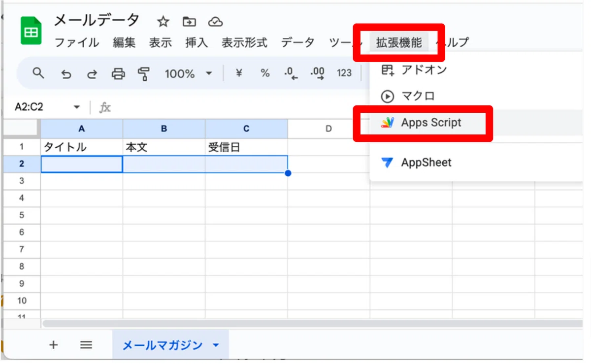Screen dimensions: 591x364
Task: Open the 編集 menu
Action: coord(124,43)
